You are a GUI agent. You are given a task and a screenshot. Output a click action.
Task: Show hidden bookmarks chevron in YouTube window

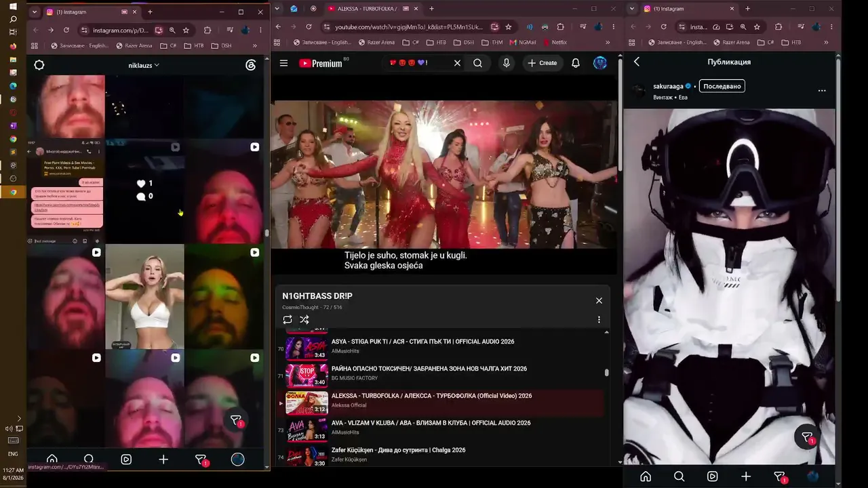click(x=608, y=42)
